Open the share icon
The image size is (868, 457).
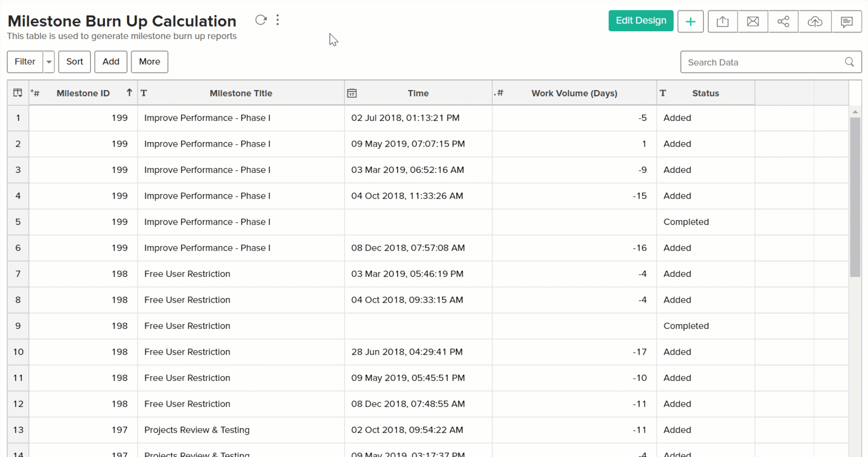click(x=783, y=22)
